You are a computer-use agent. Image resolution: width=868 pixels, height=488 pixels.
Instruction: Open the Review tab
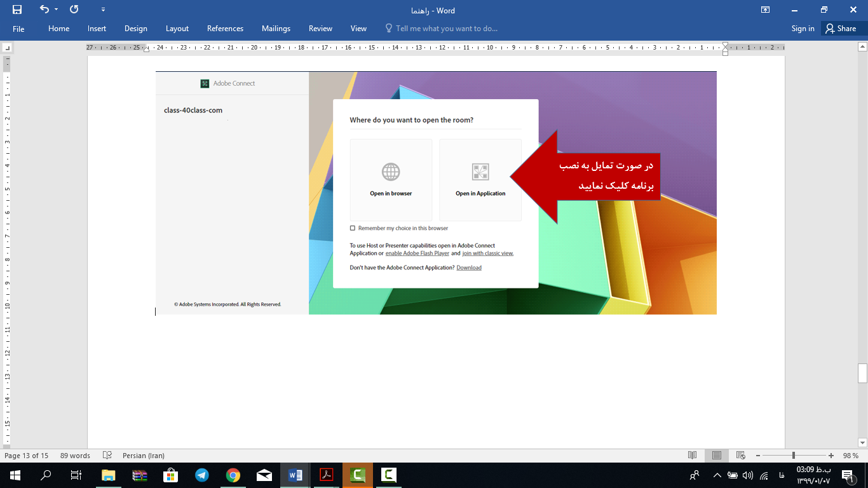pyautogui.click(x=320, y=29)
